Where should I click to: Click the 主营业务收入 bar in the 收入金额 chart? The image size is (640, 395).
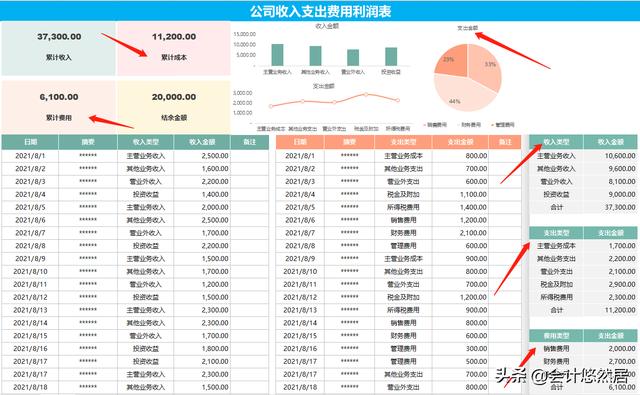(x=278, y=55)
